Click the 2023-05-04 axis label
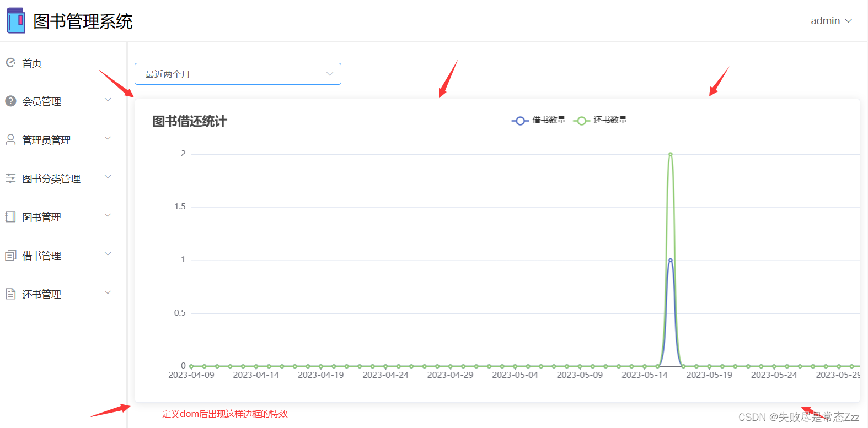Image resolution: width=868 pixels, height=428 pixels. pos(515,375)
